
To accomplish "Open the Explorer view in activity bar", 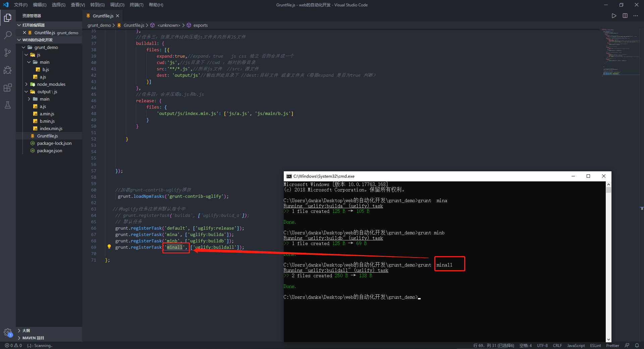I will point(8,17).
